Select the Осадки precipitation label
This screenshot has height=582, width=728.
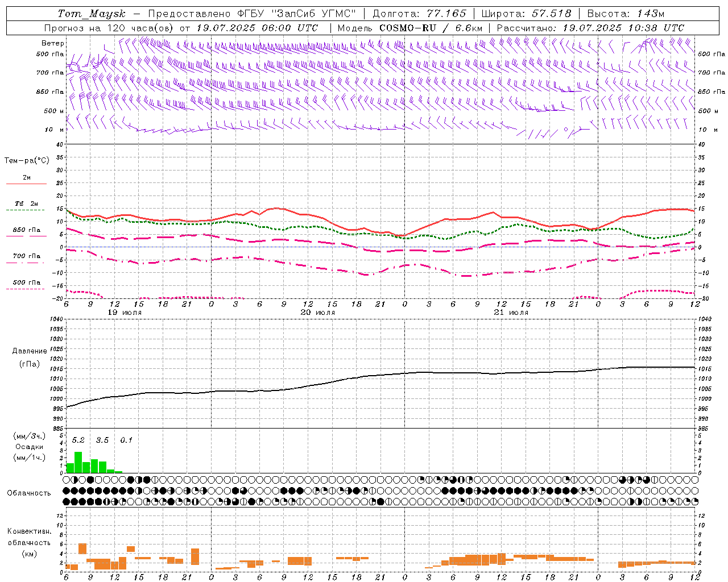point(30,447)
